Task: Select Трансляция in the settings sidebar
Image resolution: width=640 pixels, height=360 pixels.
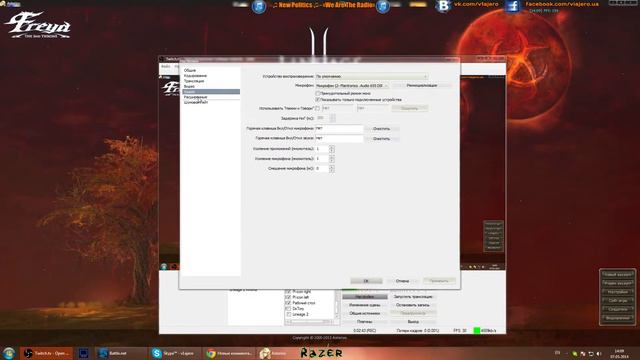Action: click(194, 81)
